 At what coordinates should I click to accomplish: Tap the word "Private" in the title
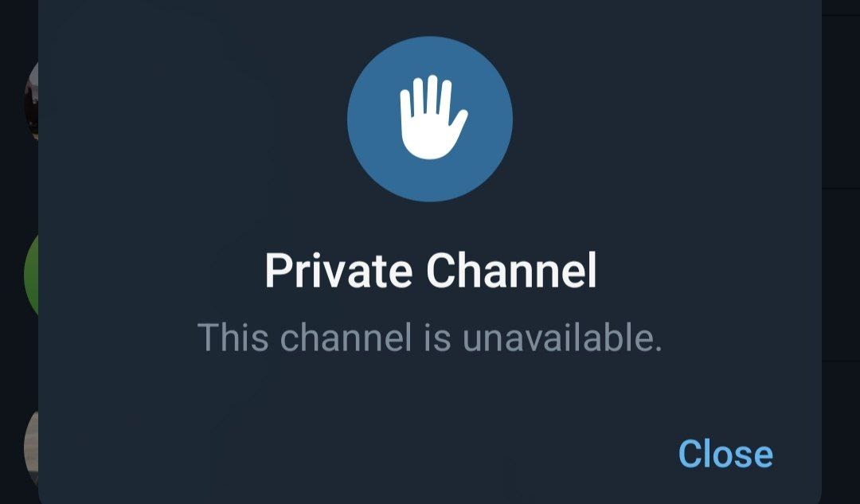pos(338,271)
